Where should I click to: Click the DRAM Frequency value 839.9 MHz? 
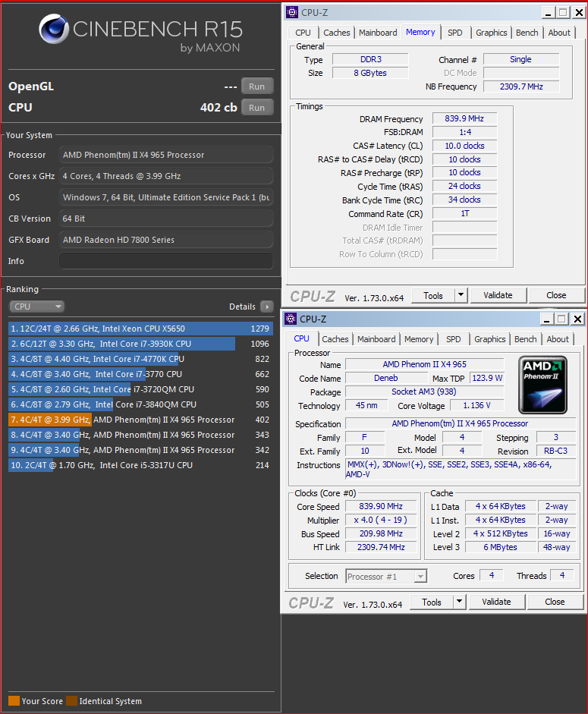[464, 118]
